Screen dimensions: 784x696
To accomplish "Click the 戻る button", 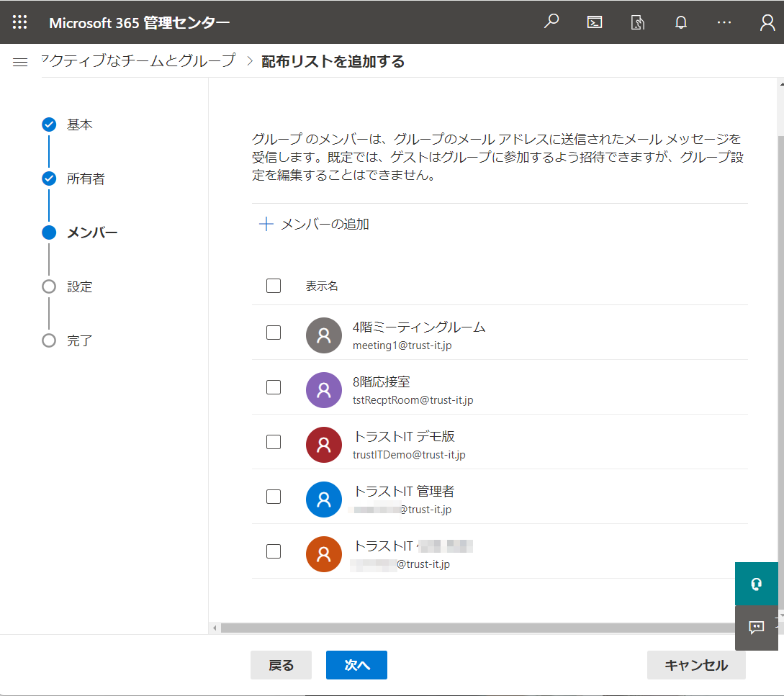I will click(281, 665).
